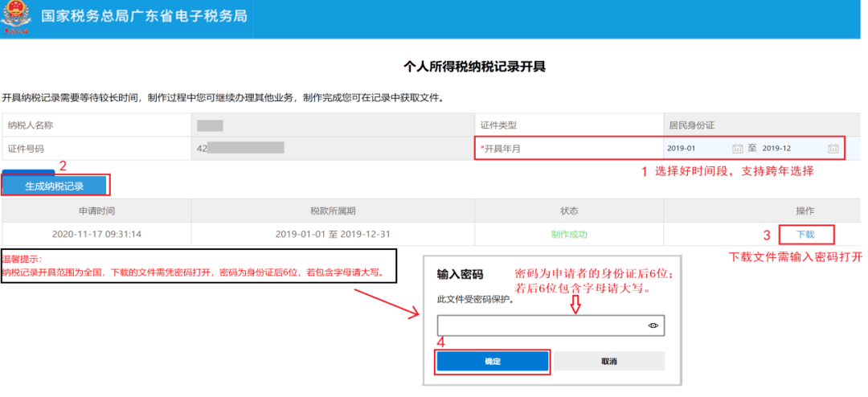
Task: Focus the password input field
Action: click(x=551, y=326)
